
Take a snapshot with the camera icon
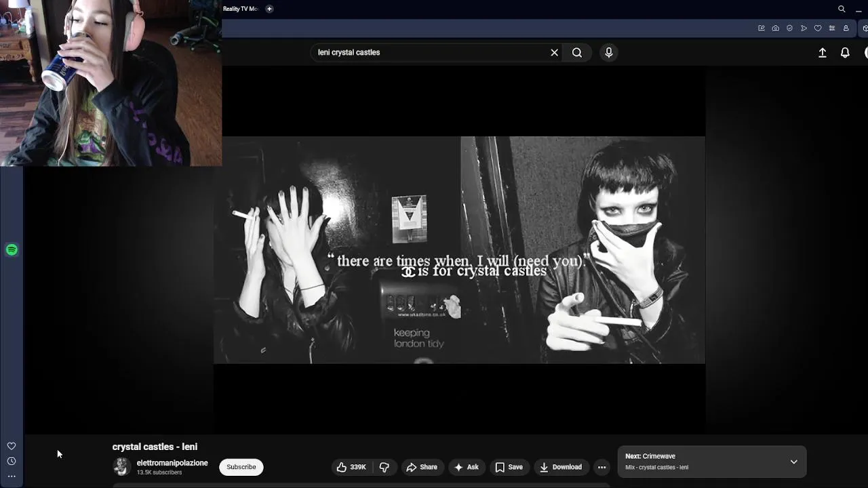pyautogui.click(x=776, y=28)
